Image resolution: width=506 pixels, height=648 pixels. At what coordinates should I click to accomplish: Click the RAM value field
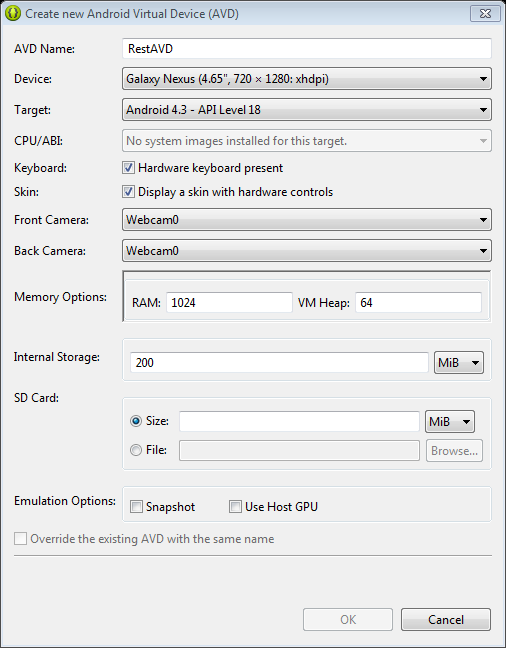(229, 303)
